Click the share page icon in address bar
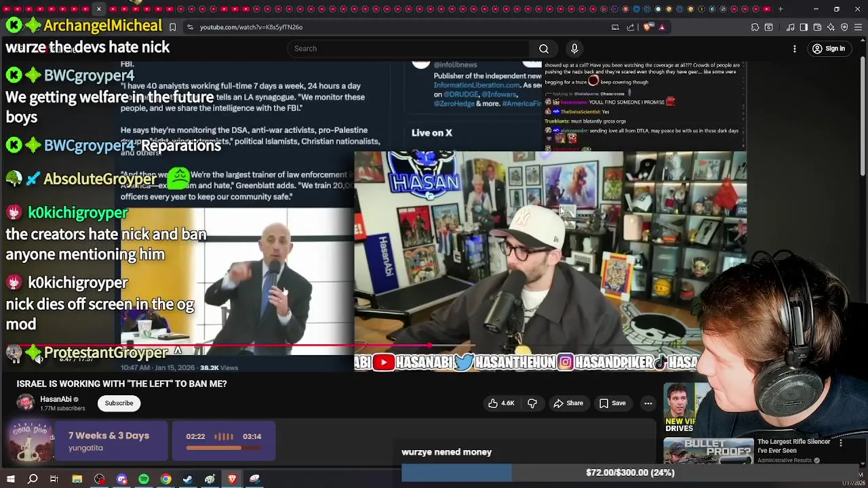 click(x=631, y=27)
